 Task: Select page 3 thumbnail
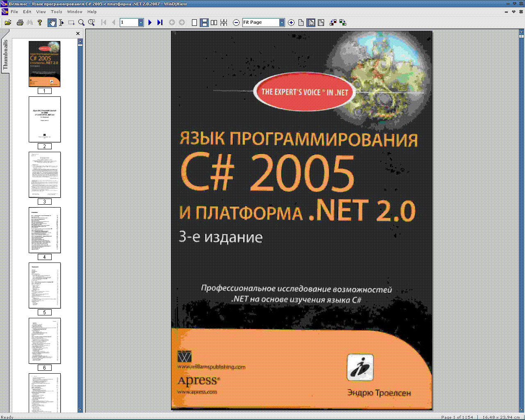[45, 175]
